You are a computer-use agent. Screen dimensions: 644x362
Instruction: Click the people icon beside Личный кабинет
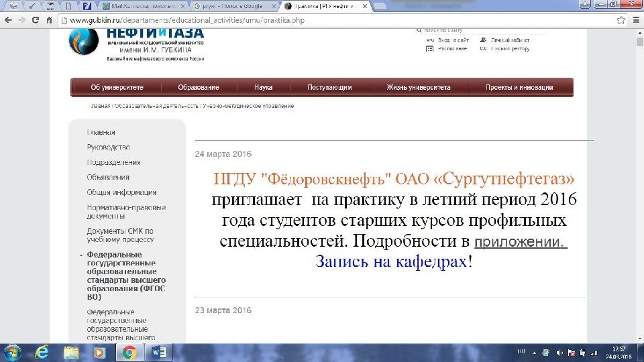point(484,40)
